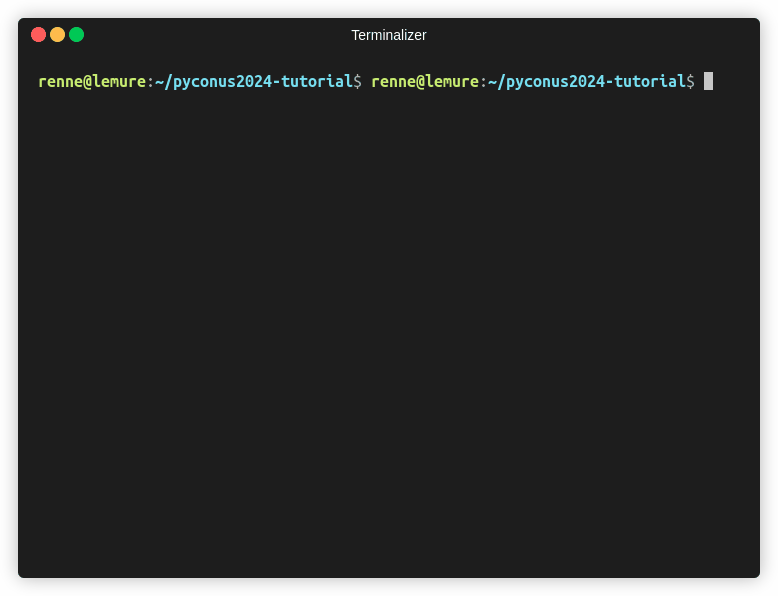Viewport: 778px width, 596px height.
Task: Click the first renne@lemure green prompt text
Action: tap(92, 81)
